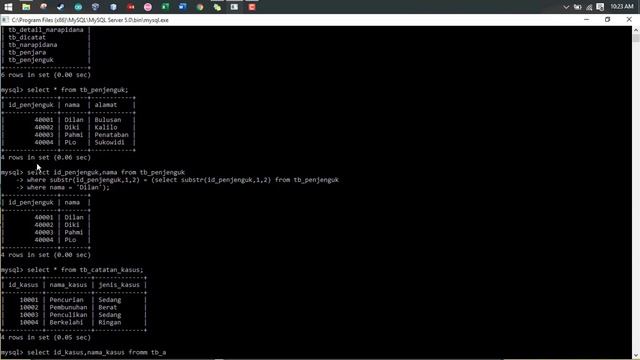Click the console scrollbar down arrow

click(x=636, y=356)
